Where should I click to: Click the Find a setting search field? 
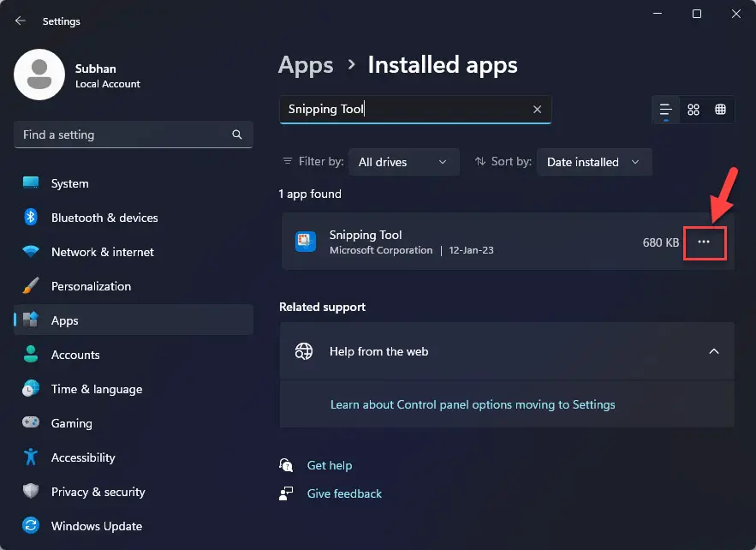click(134, 135)
